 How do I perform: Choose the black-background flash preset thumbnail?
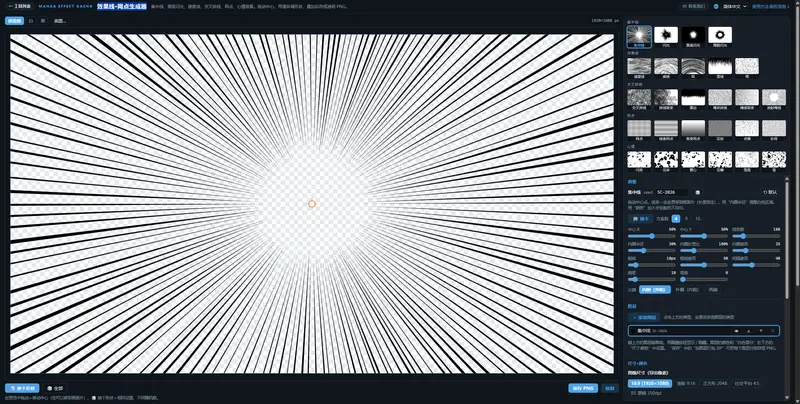click(x=693, y=37)
